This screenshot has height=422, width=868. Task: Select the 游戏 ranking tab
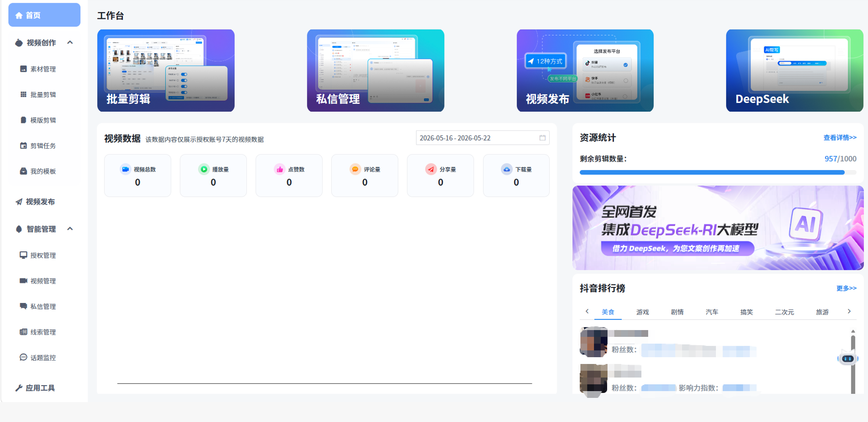pyautogui.click(x=643, y=312)
